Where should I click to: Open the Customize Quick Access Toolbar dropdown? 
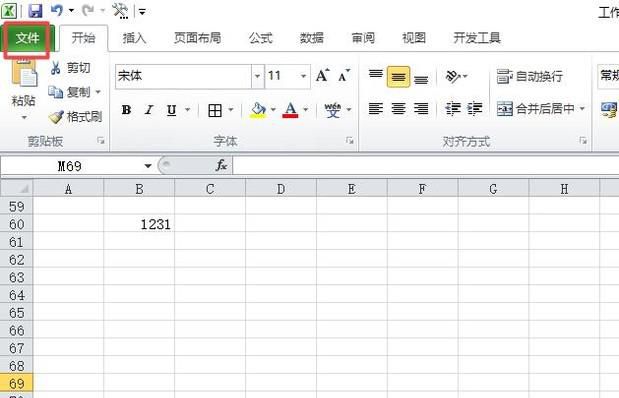(x=142, y=12)
